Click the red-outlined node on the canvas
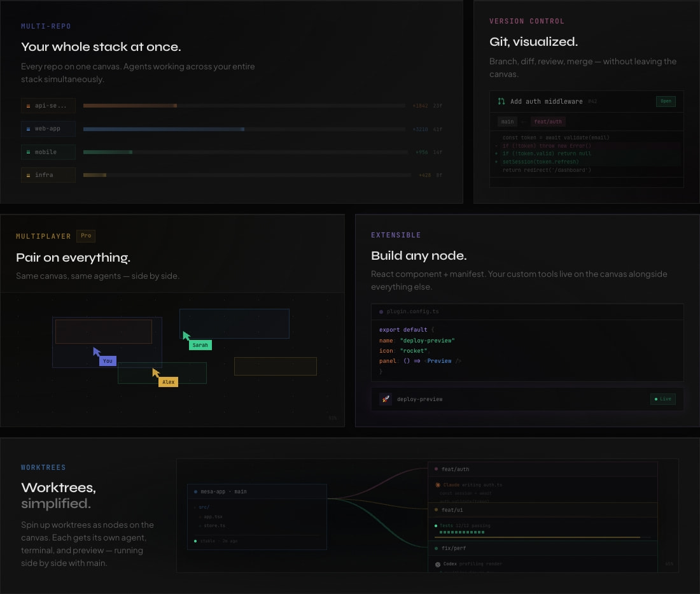 (104, 332)
